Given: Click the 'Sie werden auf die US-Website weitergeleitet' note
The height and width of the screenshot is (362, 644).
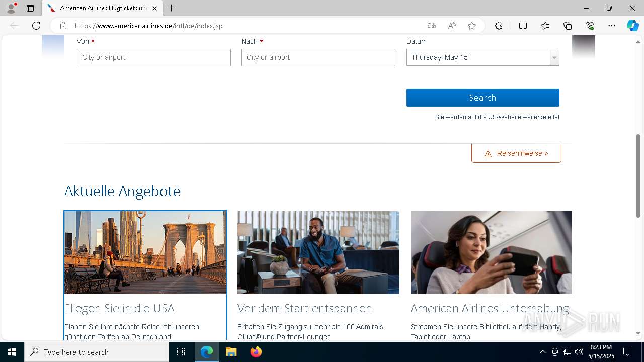Looking at the screenshot, I should click(497, 117).
